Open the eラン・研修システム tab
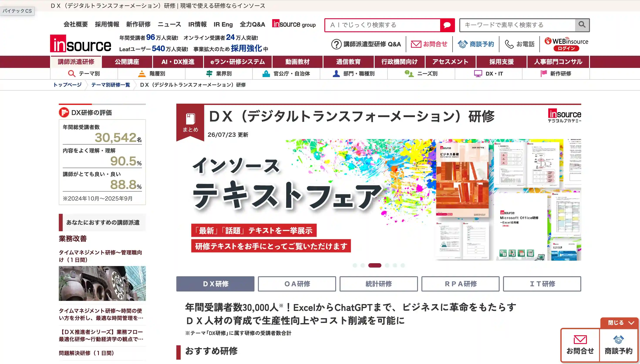Image resolution: width=640 pixels, height=364 pixels. [237, 62]
